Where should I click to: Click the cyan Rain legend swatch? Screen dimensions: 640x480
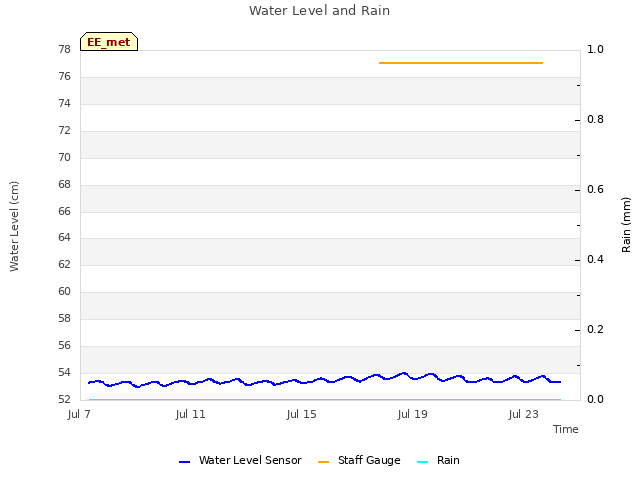coord(423,462)
